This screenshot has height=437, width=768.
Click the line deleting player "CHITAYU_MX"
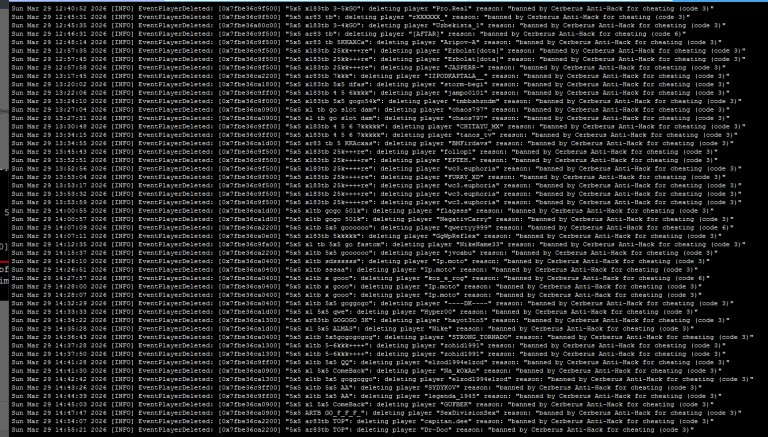[378, 126]
